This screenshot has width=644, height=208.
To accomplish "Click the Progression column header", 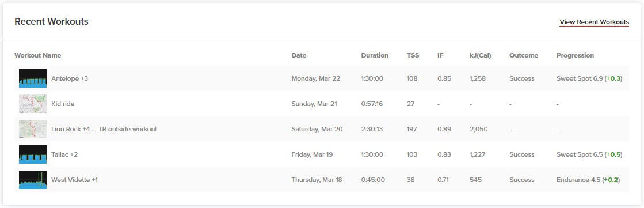I will [x=575, y=55].
